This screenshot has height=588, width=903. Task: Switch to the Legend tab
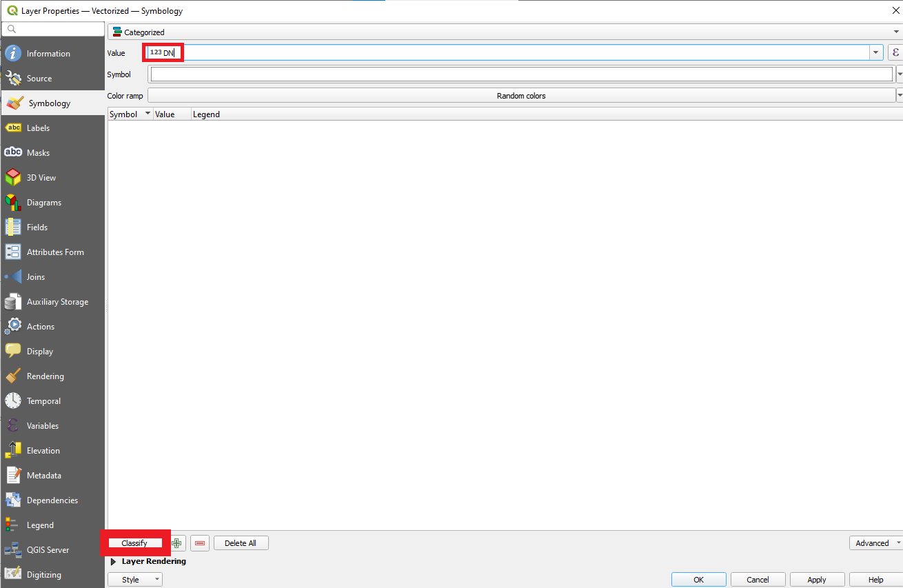pos(52,525)
